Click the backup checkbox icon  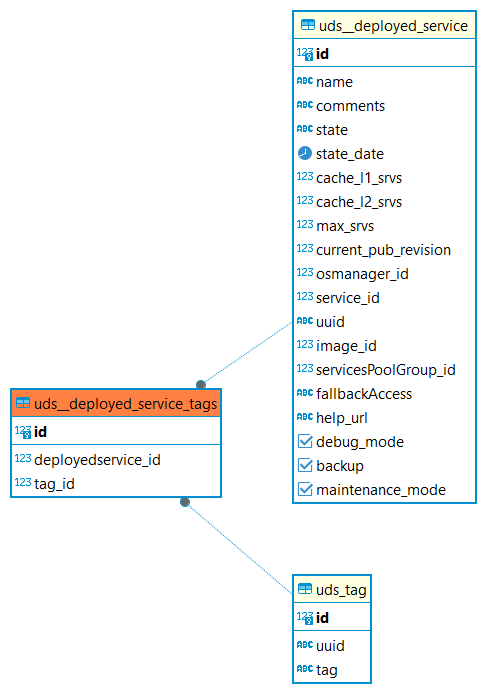tap(305, 465)
